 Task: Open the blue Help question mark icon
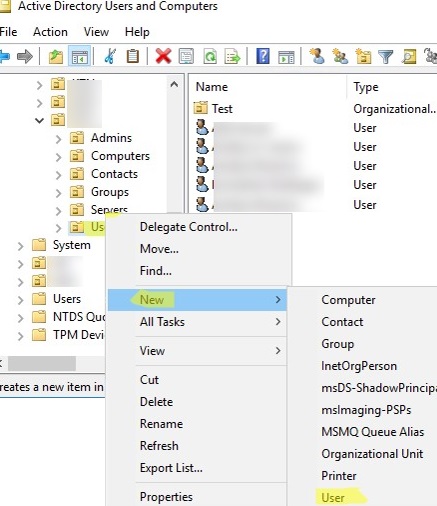(x=263, y=56)
